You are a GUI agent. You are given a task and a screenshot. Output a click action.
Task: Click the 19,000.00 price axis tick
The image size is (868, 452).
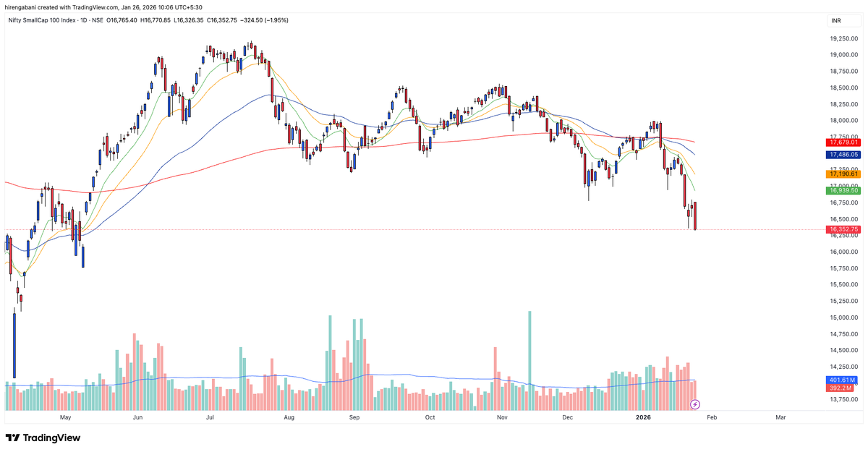pyautogui.click(x=844, y=55)
